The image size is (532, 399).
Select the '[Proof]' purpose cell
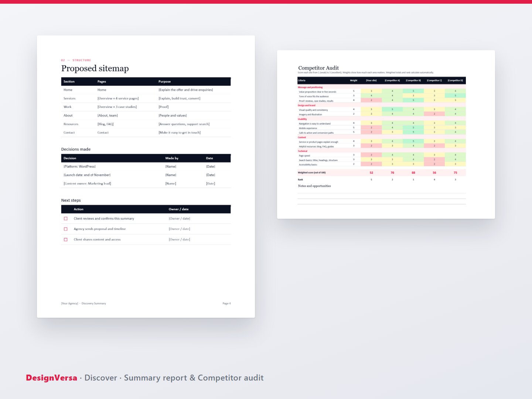[x=164, y=107]
